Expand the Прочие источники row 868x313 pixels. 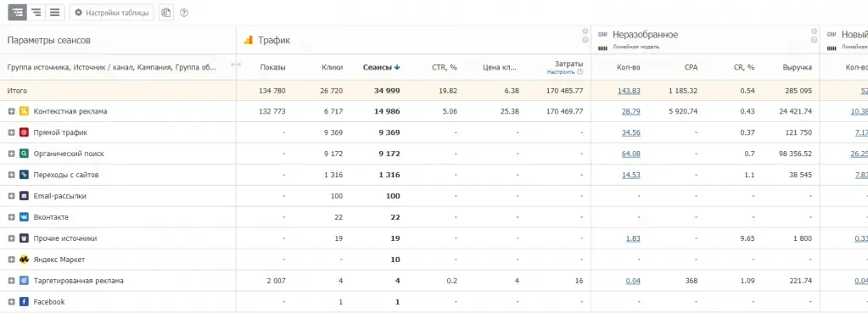pos(12,238)
